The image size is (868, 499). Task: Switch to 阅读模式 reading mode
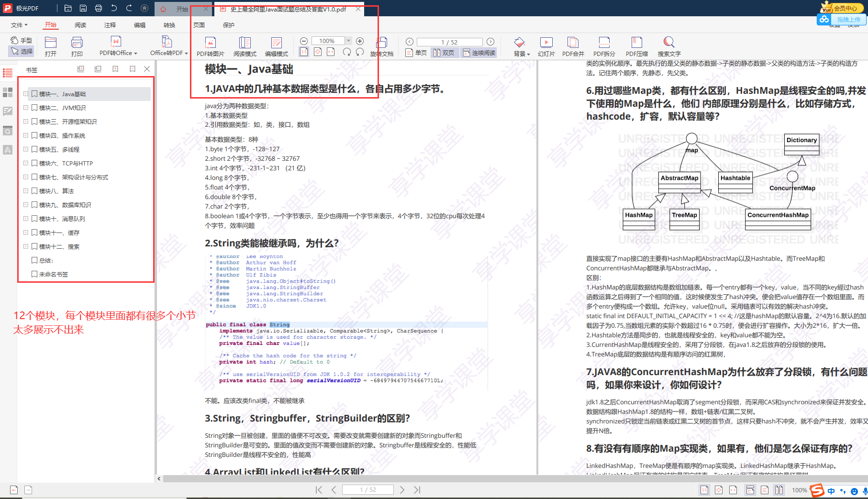[245, 46]
